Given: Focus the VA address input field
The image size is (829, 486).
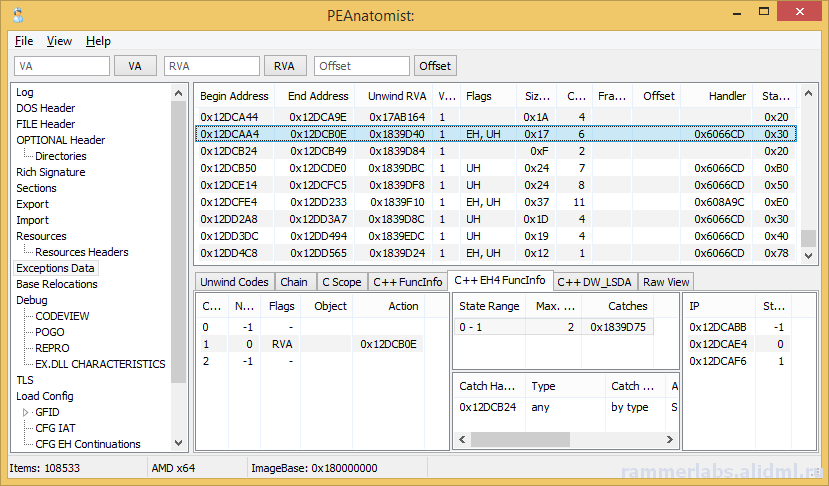Looking at the screenshot, I should click(x=62, y=66).
